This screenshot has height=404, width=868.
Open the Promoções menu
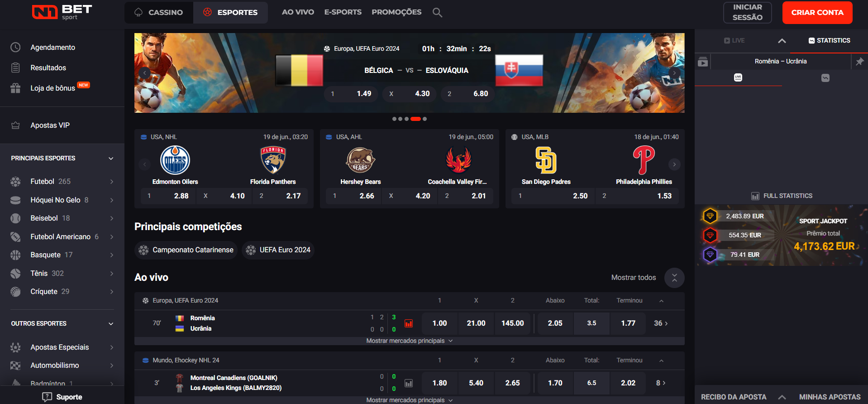tap(396, 12)
